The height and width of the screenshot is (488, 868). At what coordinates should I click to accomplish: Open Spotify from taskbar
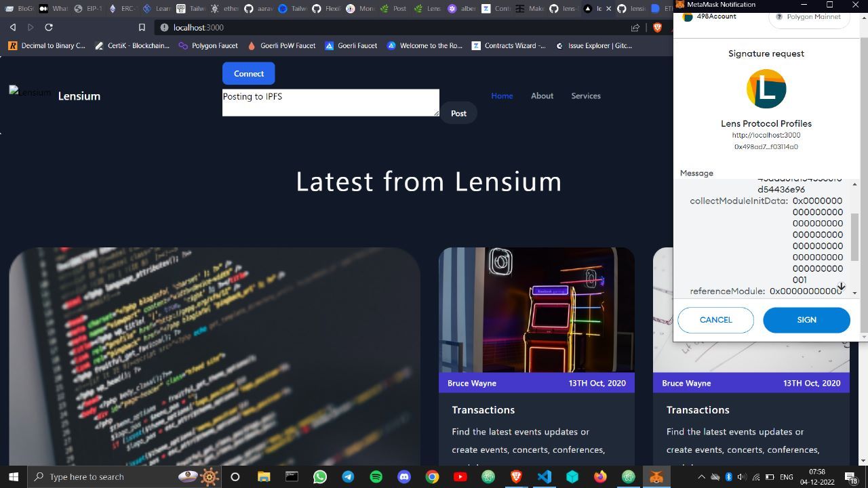tap(376, 476)
